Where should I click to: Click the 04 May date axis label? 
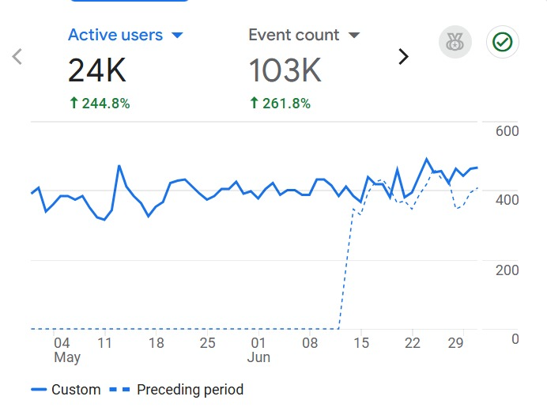[67, 350]
